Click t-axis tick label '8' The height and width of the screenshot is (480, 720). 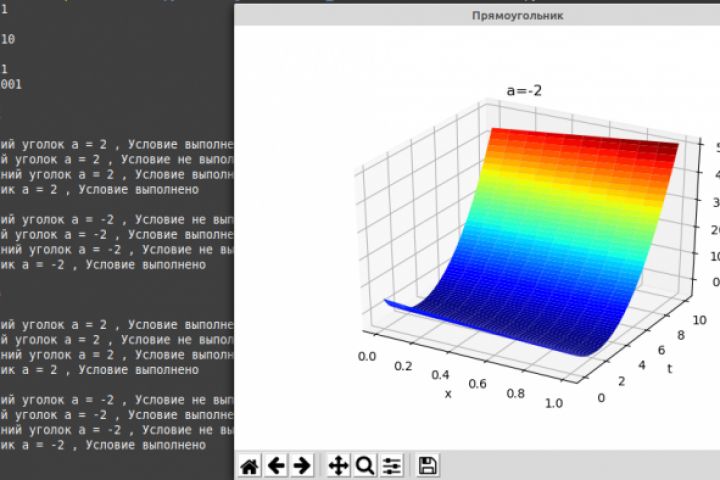[x=681, y=335]
